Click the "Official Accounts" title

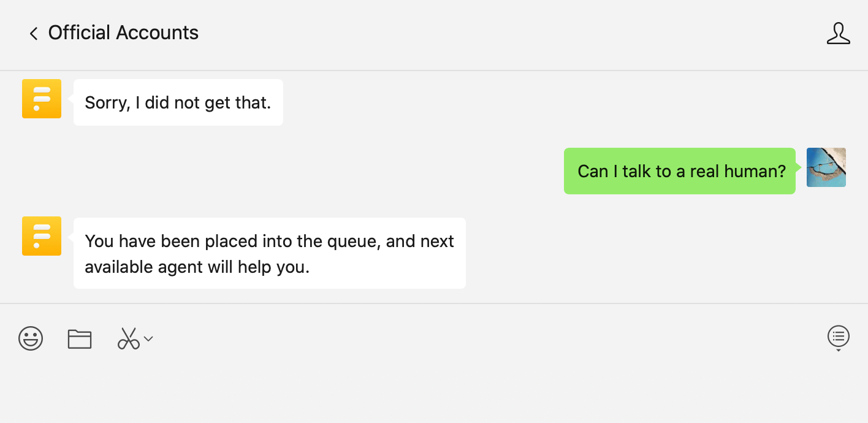[x=123, y=33]
